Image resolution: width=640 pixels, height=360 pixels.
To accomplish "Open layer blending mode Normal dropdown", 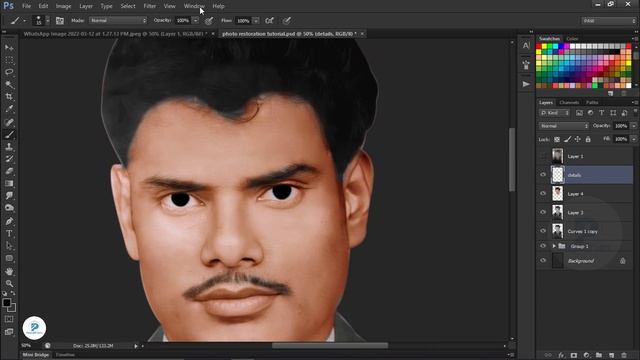I will point(564,126).
